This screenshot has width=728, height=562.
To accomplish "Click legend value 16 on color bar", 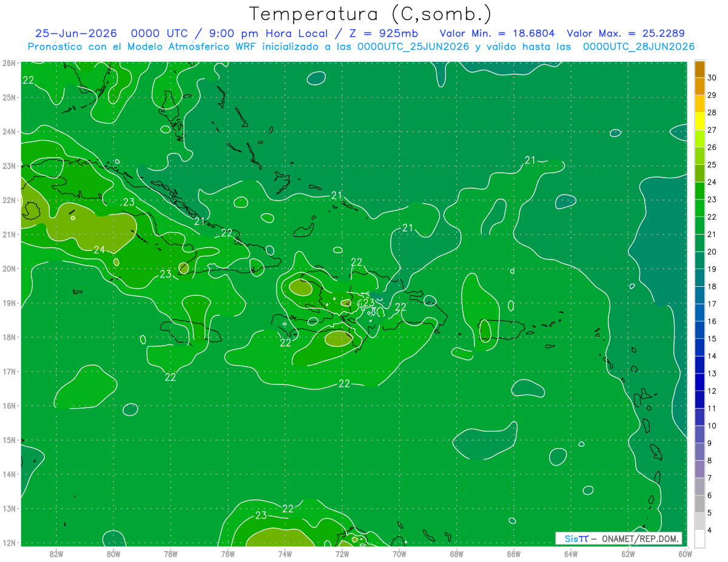I will (712, 321).
